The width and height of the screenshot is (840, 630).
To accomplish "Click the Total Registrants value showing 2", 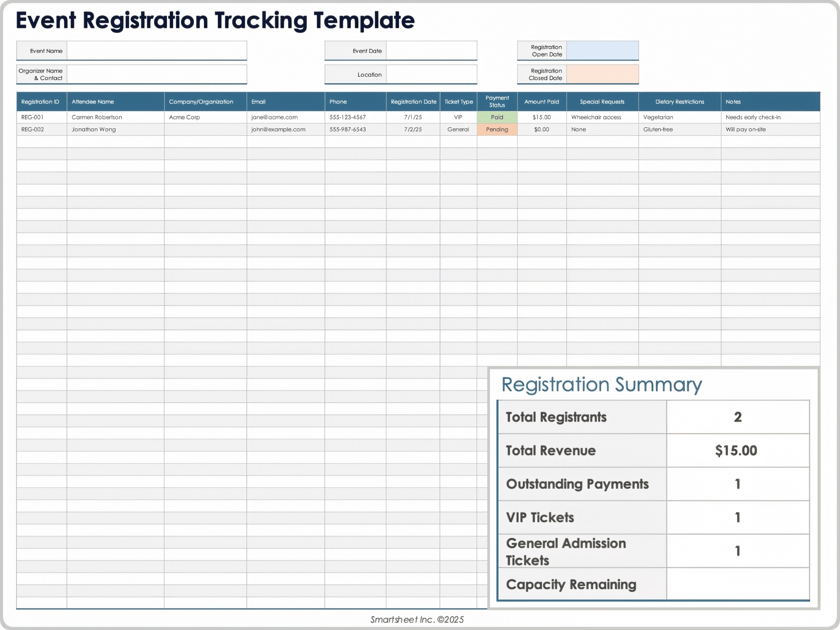I will coord(738,417).
